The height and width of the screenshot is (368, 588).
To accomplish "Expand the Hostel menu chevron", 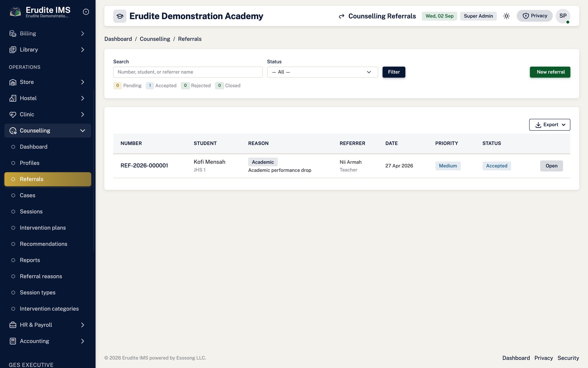I will click(x=83, y=98).
